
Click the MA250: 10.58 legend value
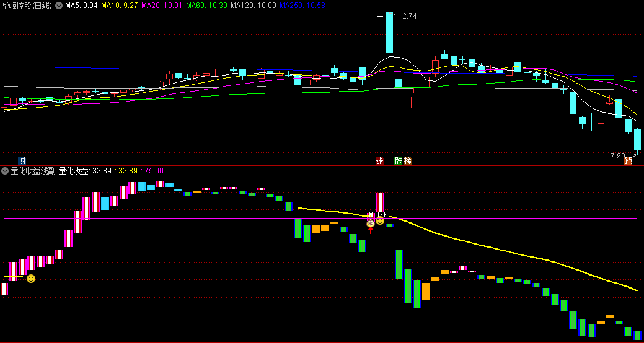[x=302, y=6]
